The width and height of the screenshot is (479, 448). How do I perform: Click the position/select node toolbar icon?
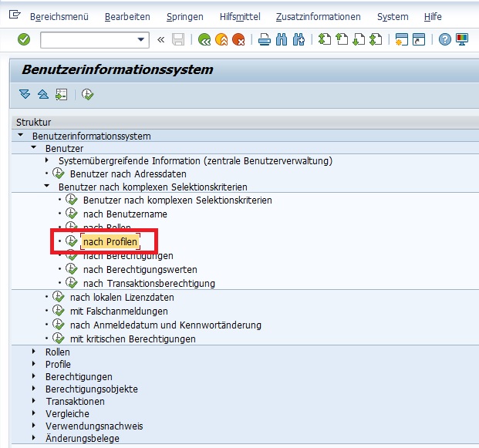click(62, 94)
